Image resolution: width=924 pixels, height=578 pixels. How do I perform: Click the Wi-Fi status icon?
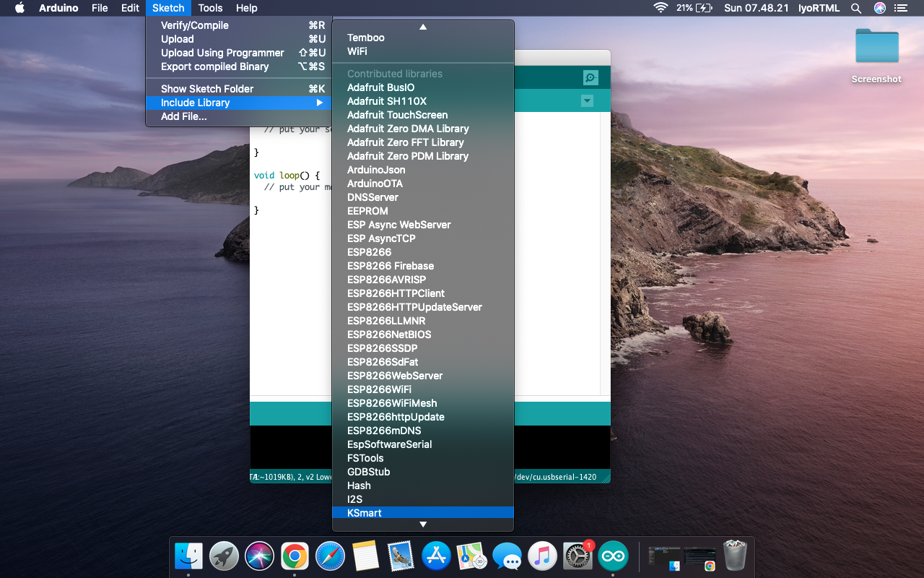661,8
